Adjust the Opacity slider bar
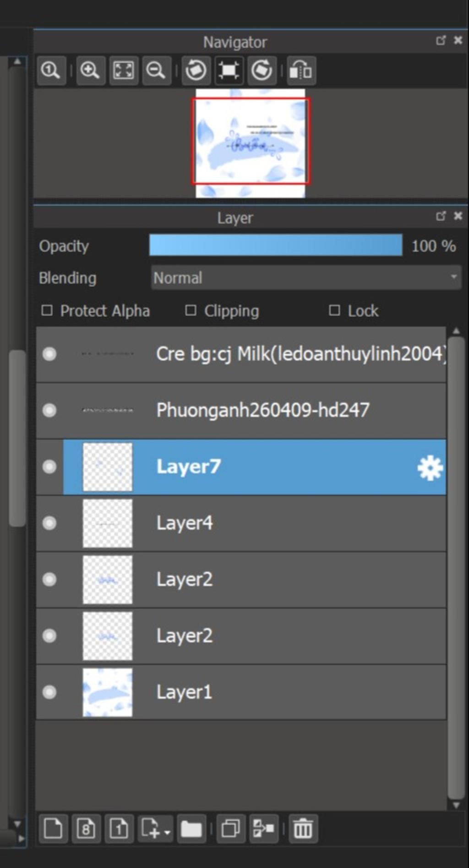Screen dimensions: 469x868 pyautogui.click(x=276, y=245)
